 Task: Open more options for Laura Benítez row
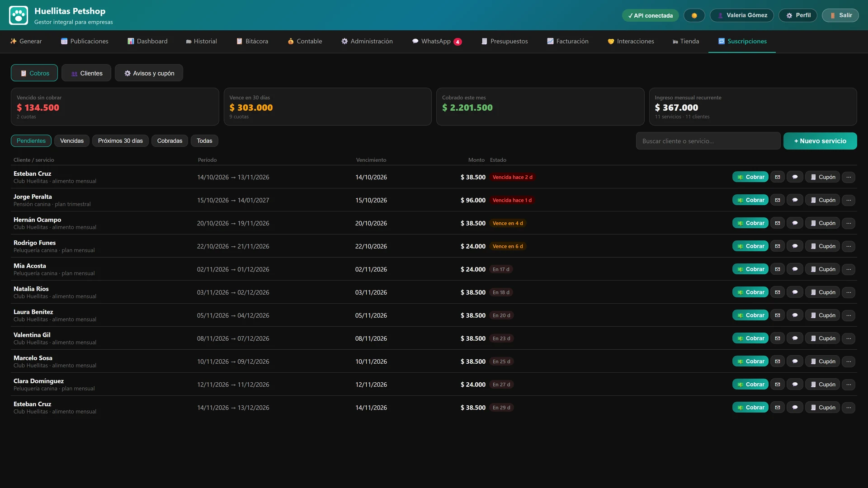coord(849,315)
